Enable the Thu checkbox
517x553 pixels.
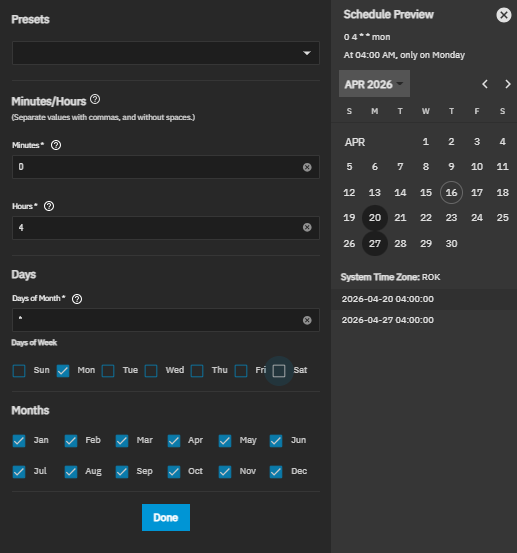197,371
